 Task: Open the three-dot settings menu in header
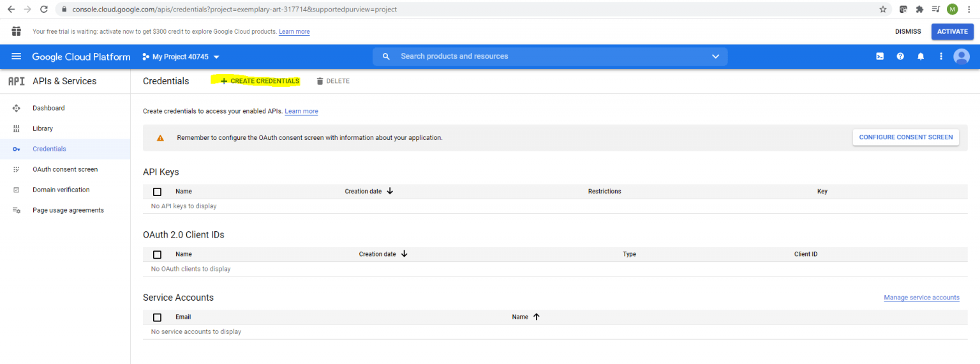[x=940, y=56]
